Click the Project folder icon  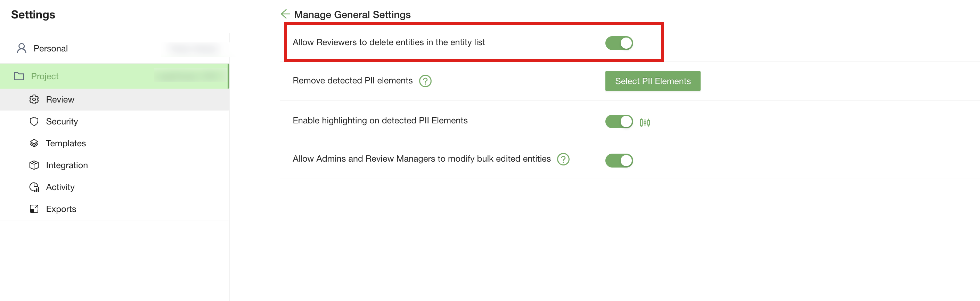(19, 76)
